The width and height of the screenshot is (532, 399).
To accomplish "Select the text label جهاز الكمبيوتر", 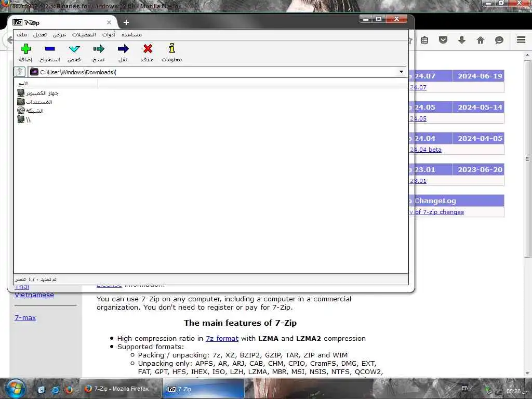I will (42, 93).
